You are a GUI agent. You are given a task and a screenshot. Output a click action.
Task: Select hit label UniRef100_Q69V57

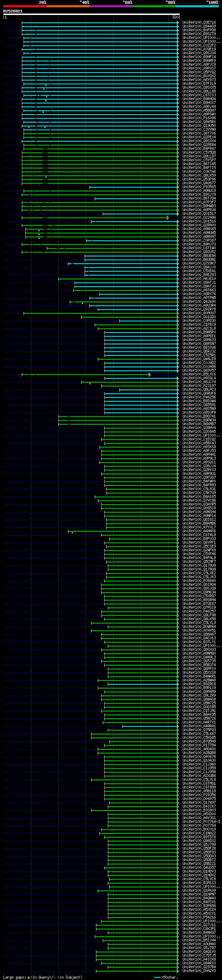(x=199, y=371)
